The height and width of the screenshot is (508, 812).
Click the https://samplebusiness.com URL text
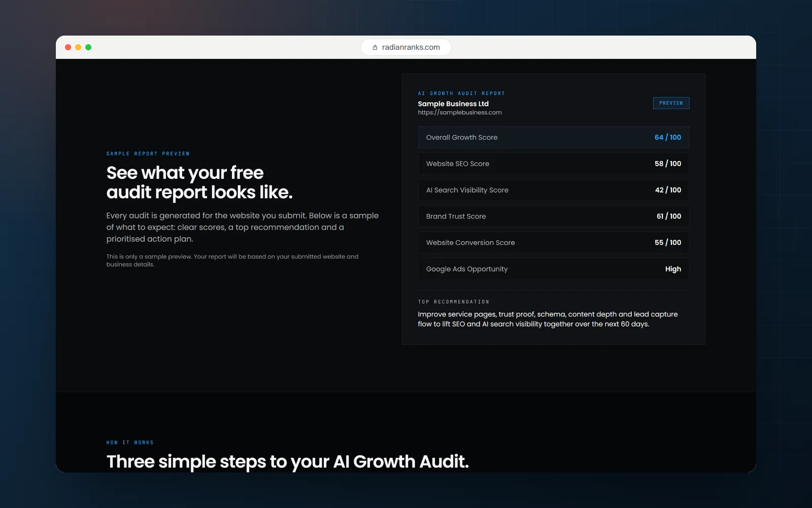tap(460, 113)
